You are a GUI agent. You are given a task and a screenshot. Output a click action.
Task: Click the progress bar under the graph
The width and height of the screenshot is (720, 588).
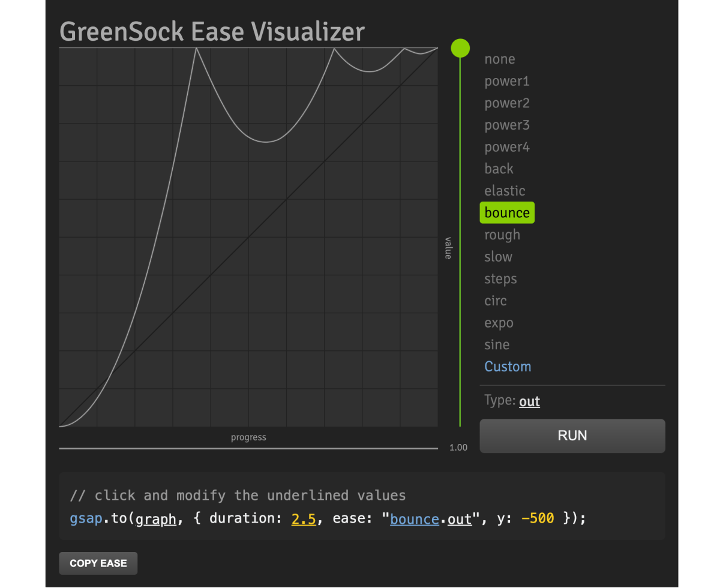[248, 448]
